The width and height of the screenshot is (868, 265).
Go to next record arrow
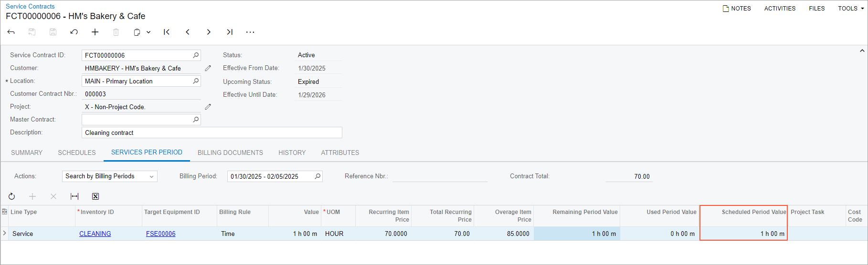tap(209, 32)
